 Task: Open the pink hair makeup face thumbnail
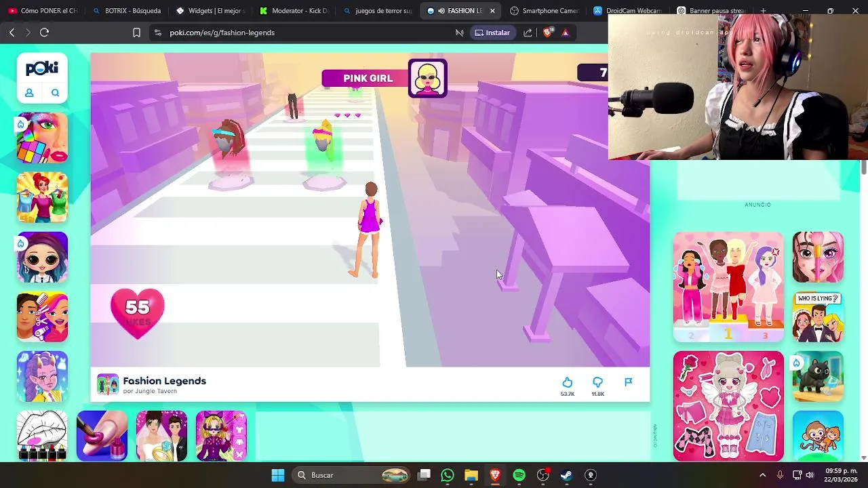click(818, 257)
